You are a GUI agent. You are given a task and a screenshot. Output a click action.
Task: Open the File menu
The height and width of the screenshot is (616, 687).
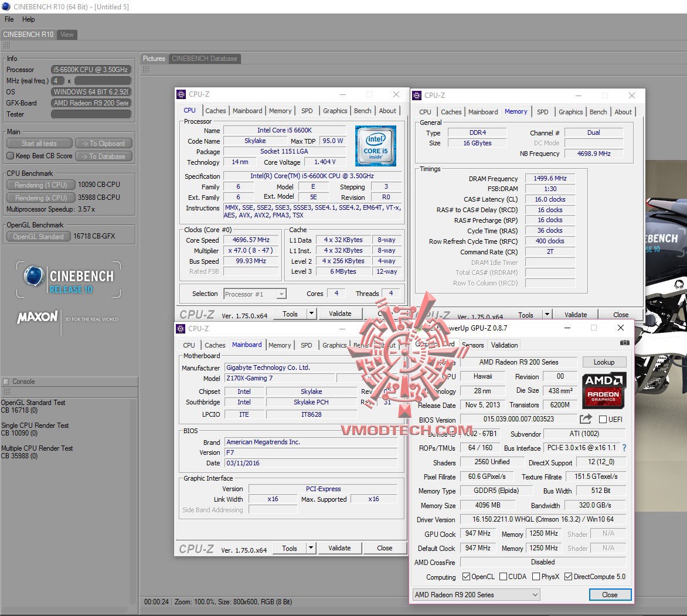coord(9,19)
